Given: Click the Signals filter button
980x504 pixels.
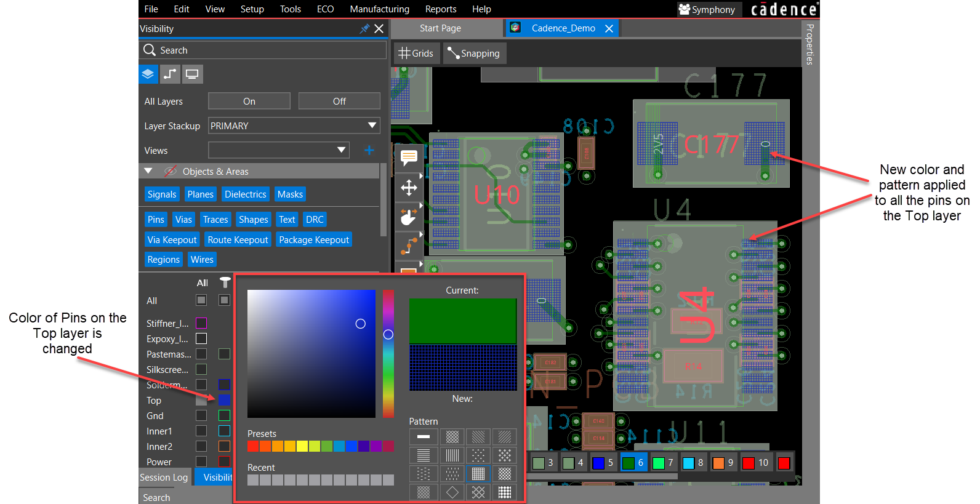Looking at the screenshot, I should [162, 194].
